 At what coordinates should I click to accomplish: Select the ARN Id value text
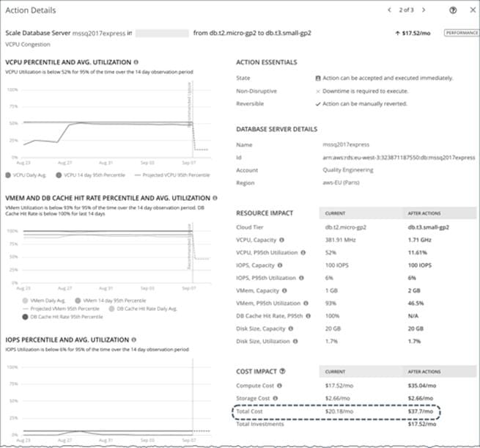coord(399,158)
